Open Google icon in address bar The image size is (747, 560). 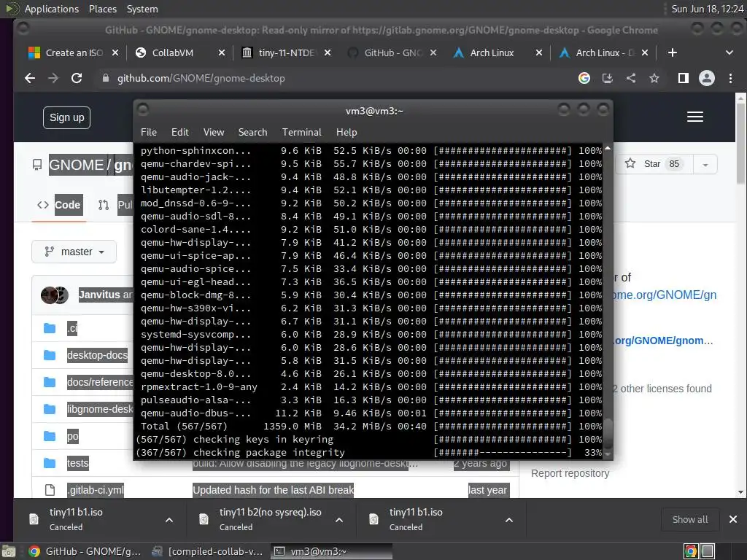click(584, 78)
